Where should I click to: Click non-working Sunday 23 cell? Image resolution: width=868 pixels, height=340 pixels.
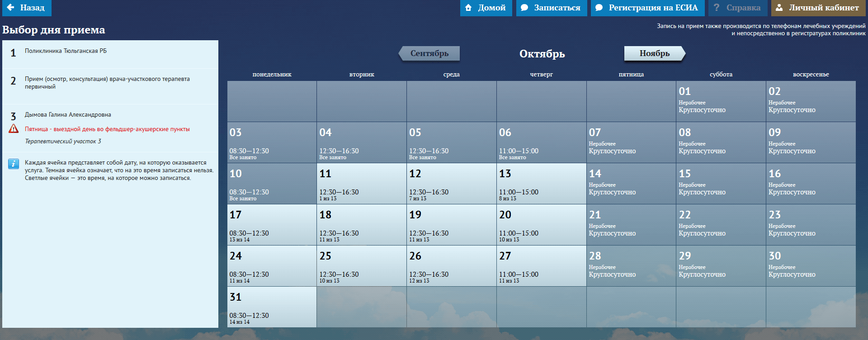tap(811, 225)
